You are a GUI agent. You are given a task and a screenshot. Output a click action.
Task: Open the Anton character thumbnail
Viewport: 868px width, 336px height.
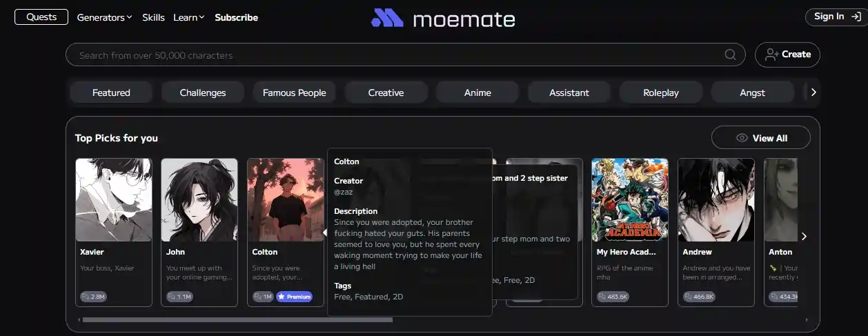781,200
